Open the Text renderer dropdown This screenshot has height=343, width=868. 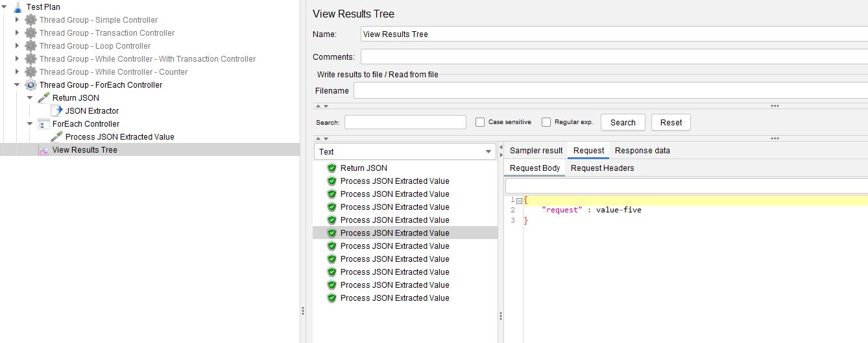pos(405,151)
